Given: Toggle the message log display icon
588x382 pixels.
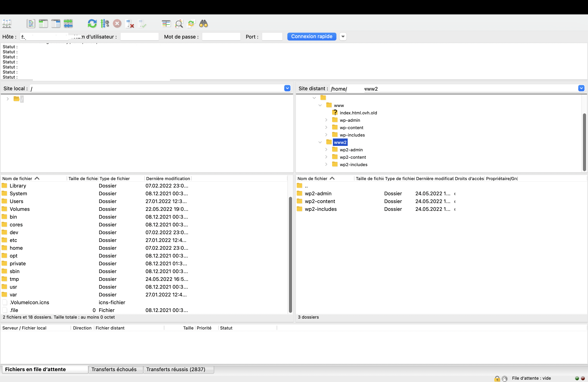Looking at the screenshot, I should point(31,24).
